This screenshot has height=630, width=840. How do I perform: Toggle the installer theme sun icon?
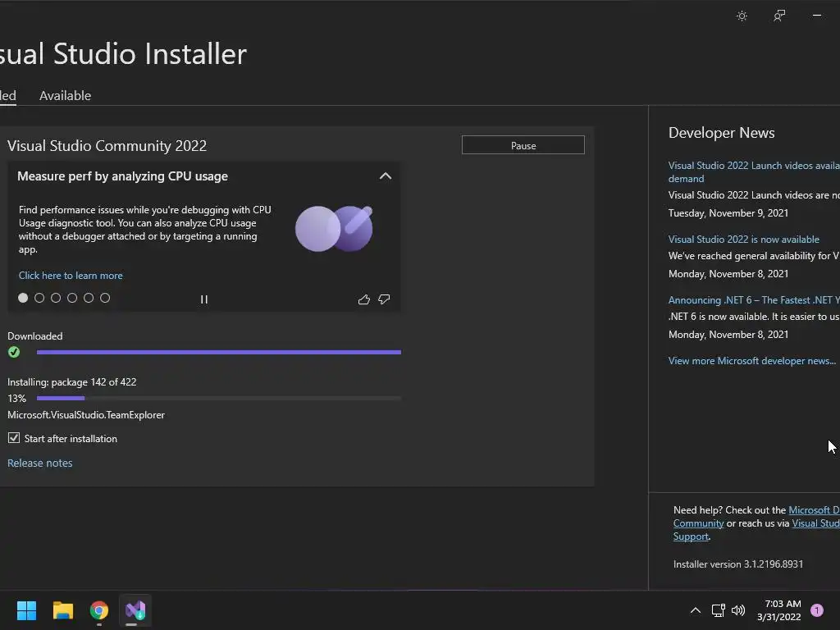pos(742,16)
